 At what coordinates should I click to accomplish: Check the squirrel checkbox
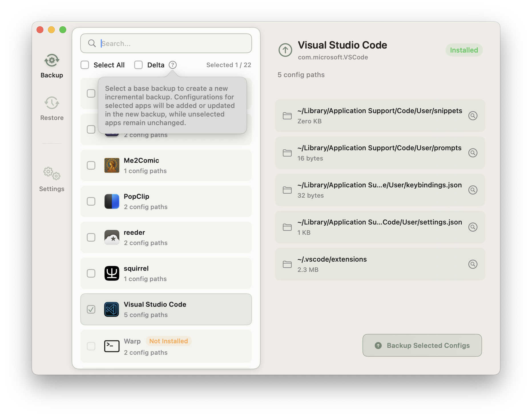[x=91, y=273]
